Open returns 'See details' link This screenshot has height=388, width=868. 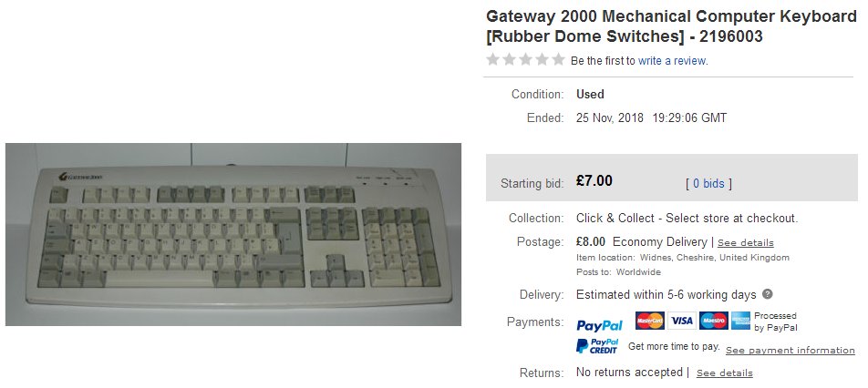[725, 373]
